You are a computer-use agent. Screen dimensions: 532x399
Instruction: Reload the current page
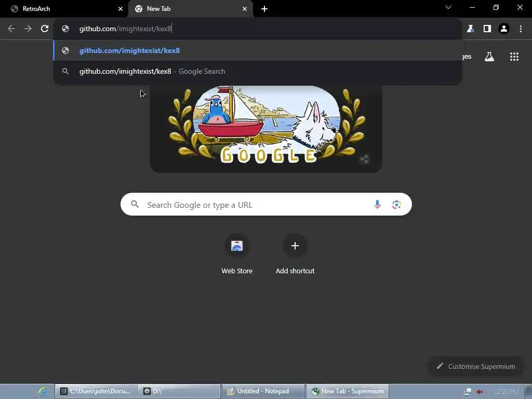45,29
